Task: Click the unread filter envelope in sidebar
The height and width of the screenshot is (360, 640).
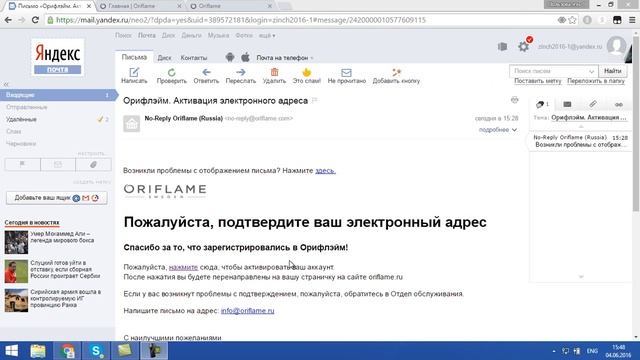Action: coord(58,164)
